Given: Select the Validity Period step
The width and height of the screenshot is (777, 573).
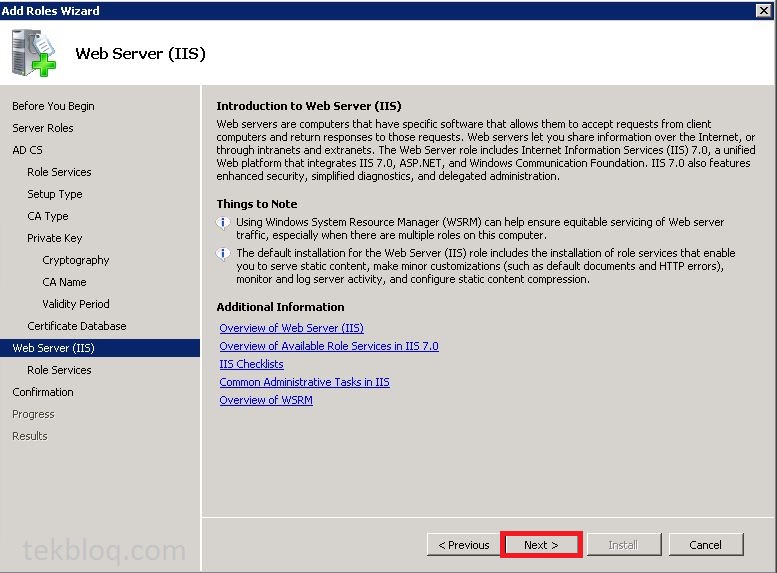Looking at the screenshot, I should [75, 304].
